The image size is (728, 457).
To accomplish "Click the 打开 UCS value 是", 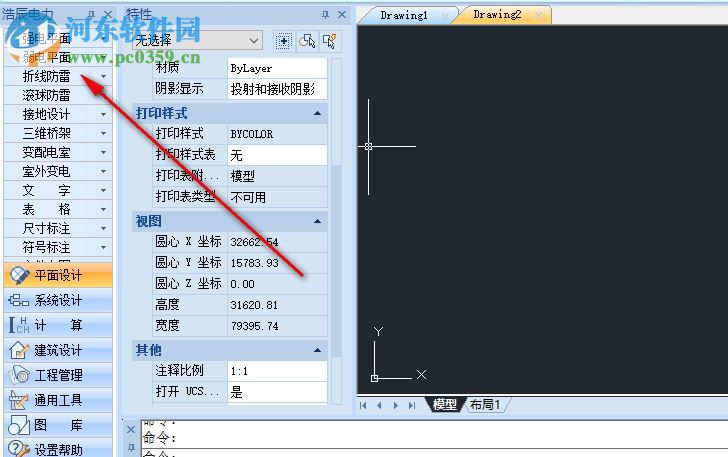I will pos(277,392).
